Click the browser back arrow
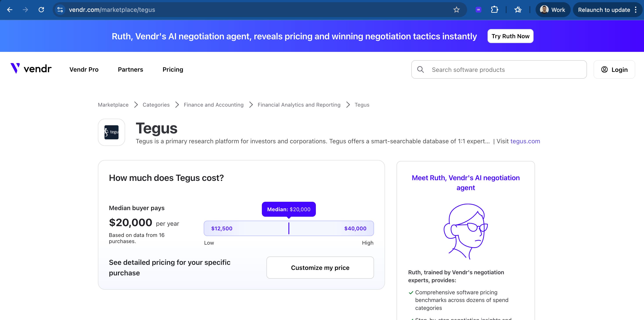 click(10, 10)
